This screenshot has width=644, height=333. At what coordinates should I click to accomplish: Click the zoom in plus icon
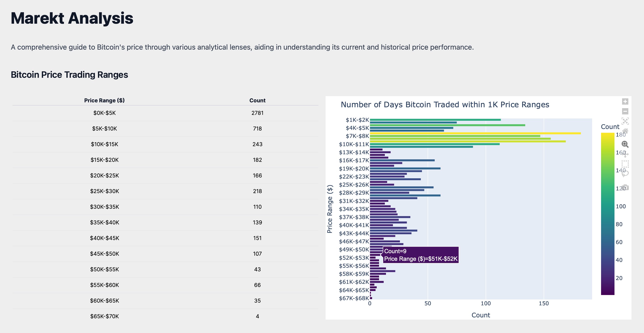[625, 101]
